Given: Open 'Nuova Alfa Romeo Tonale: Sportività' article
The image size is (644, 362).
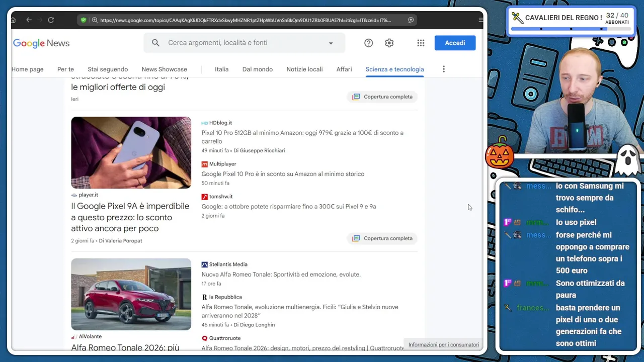Looking at the screenshot, I should click(x=281, y=275).
